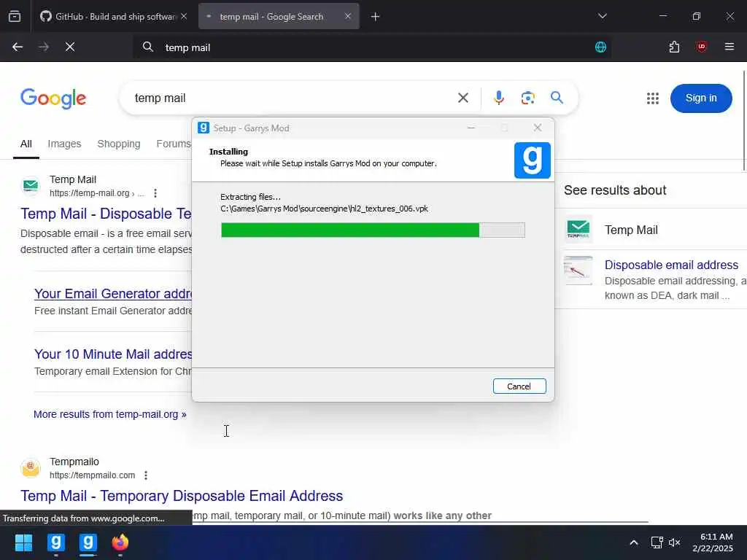Click the network status tray icon
Image resolution: width=747 pixels, height=560 pixels.
657,542
